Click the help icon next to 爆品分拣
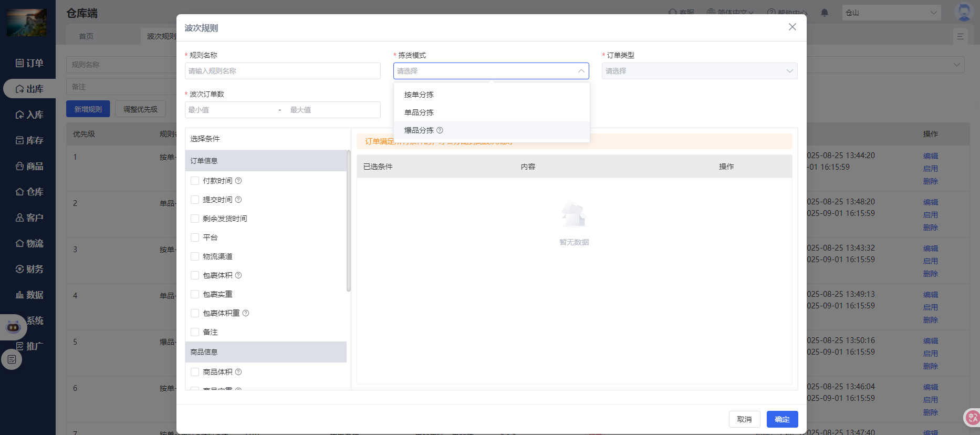This screenshot has height=435, width=980. pyautogui.click(x=440, y=130)
